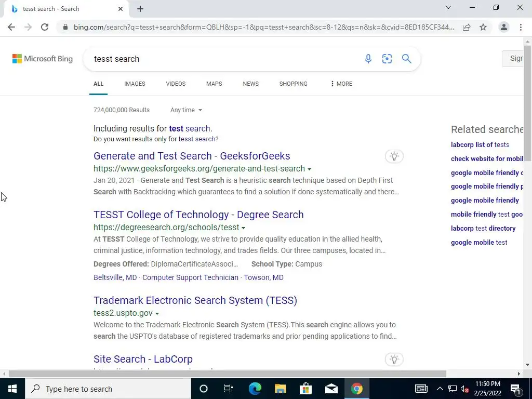The height and width of the screenshot is (399, 532).
Task: Open visual search camera icon
Action: point(387,59)
